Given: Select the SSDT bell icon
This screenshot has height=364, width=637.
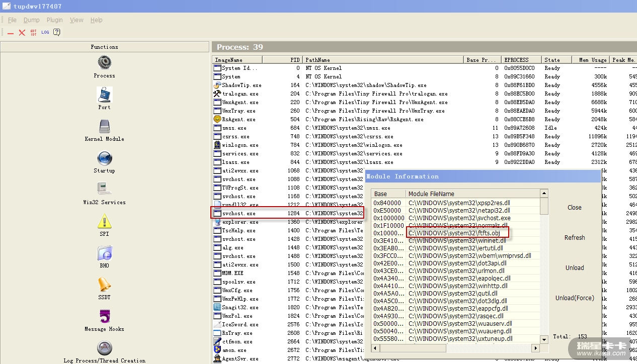Looking at the screenshot, I should coord(104,285).
